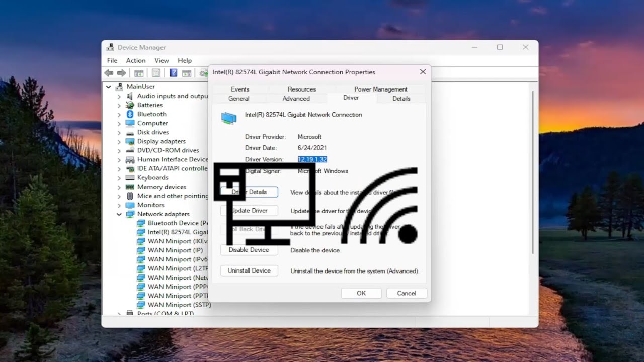Expand the Keyboards node
Screen dimensions: 644x362
119,177
